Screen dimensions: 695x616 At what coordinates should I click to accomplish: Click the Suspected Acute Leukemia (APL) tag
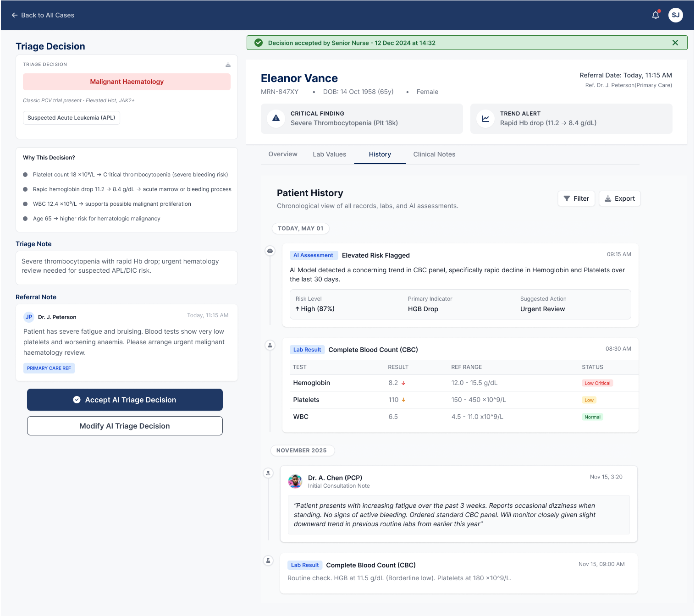[x=72, y=118]
